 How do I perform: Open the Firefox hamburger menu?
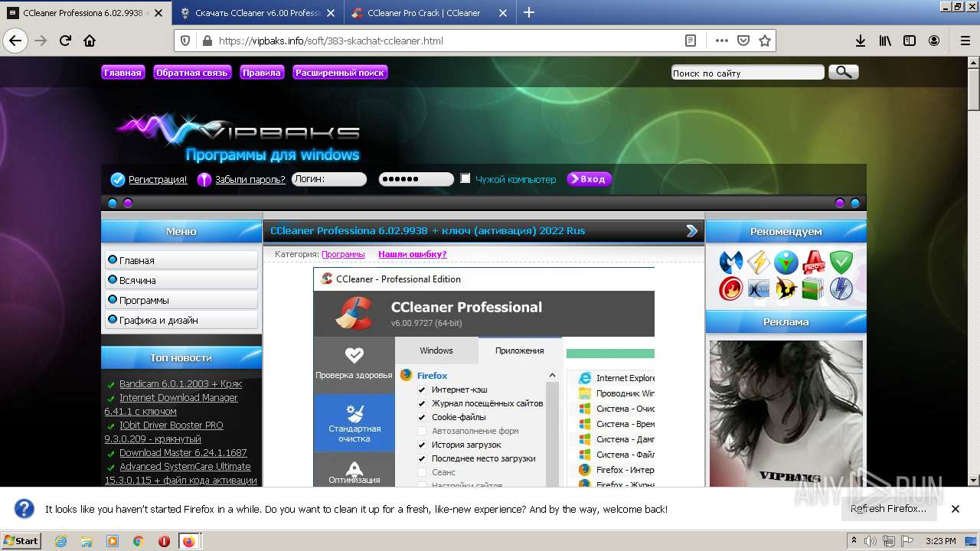[965, 41]
